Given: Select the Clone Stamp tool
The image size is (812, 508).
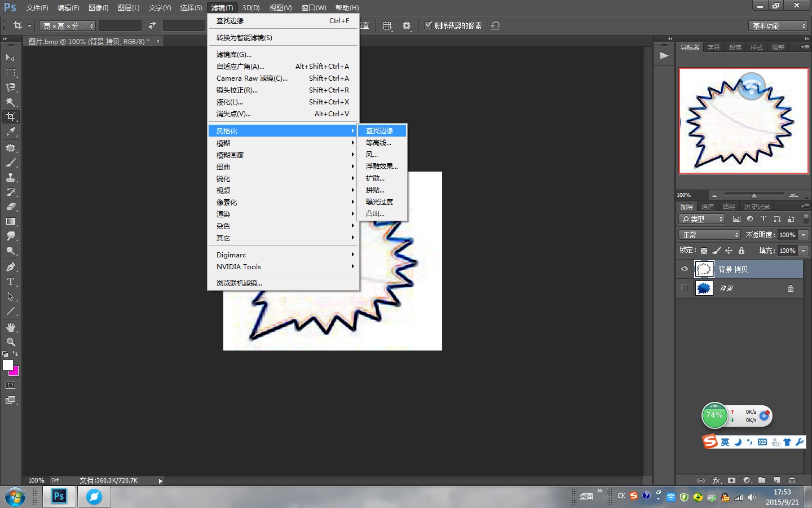Looking at the screenshot, I should coord(11,177).
